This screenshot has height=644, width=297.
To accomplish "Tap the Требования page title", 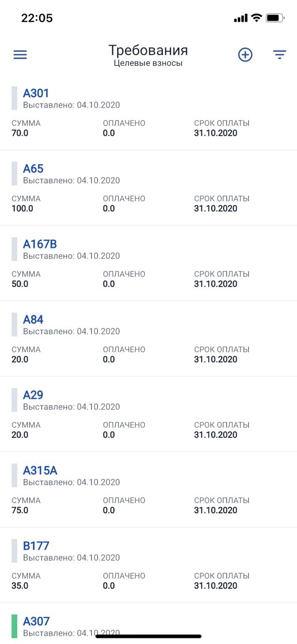I will [x=148, y=50].
